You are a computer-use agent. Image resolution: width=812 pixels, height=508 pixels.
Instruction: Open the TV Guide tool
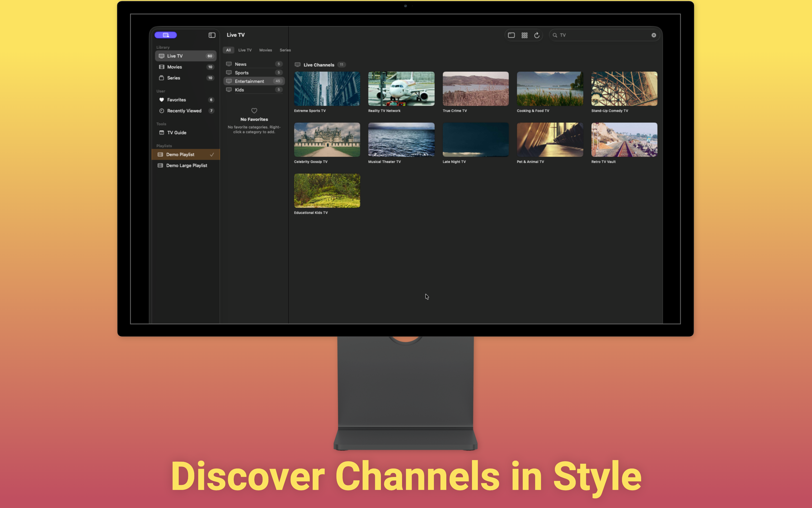[186, 132]
